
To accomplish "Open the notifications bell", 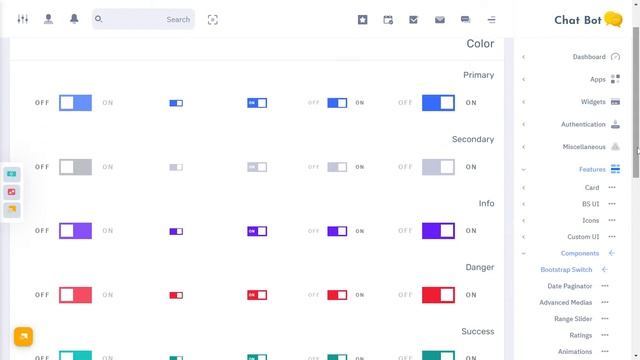I will (x=74, y=19).
